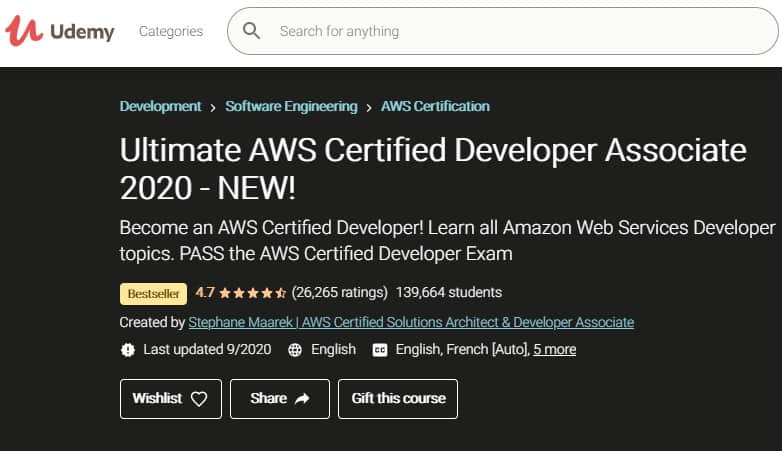Go to Development breadcrumb
This screenshot has width=782, height=451.
point(160,106)
